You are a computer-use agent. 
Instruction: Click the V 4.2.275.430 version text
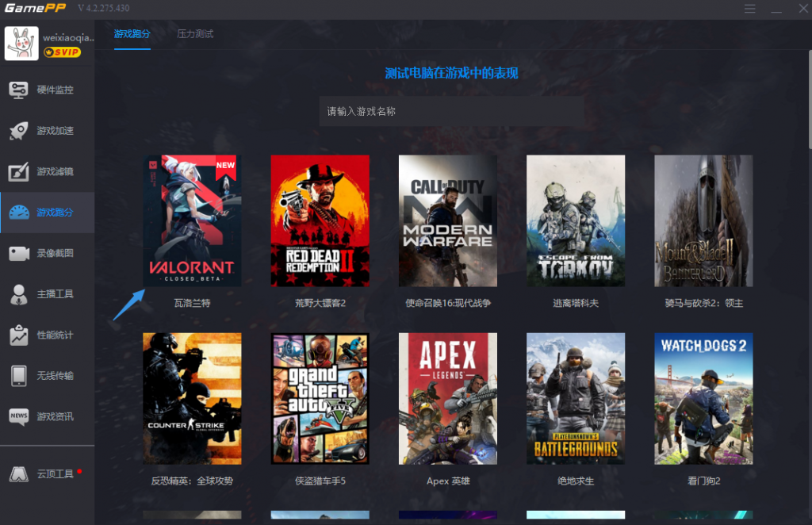pyautogui.click(x=104, y=8)
